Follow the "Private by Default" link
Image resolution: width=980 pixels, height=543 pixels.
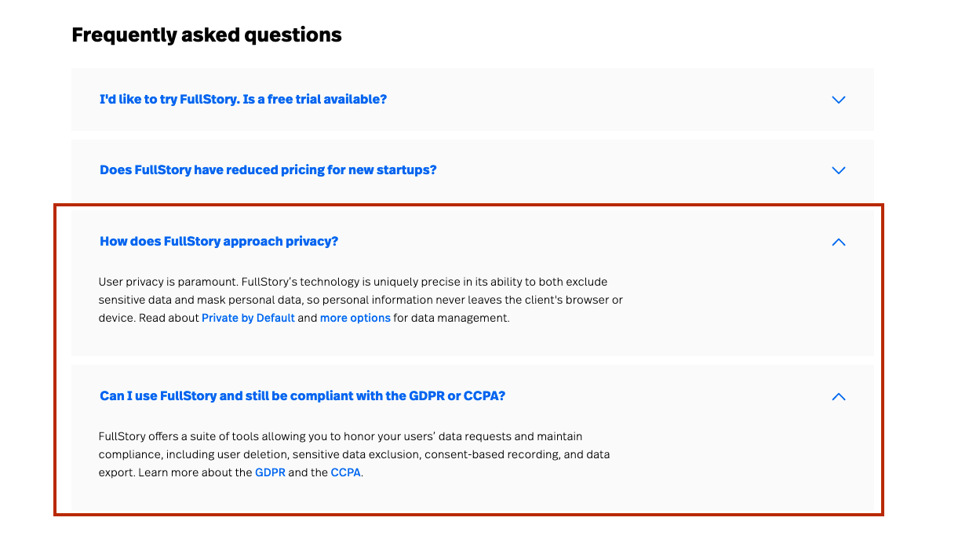[248, 318]
